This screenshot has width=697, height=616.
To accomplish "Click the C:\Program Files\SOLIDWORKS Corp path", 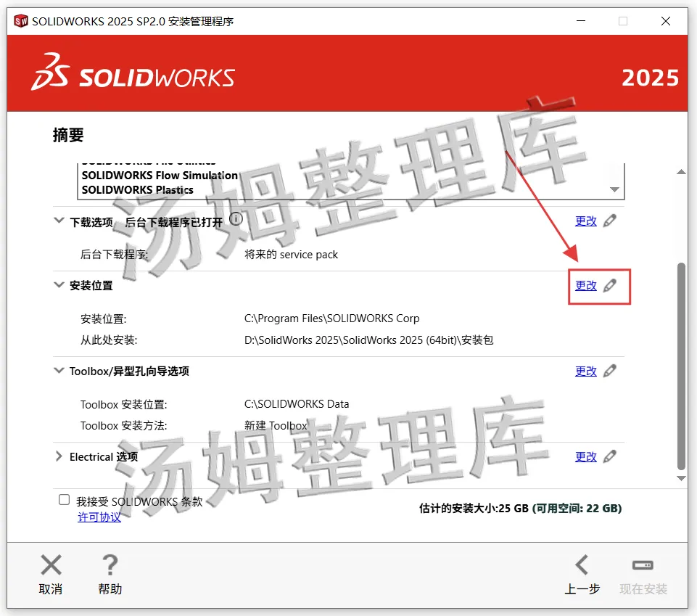I will 331,319.
